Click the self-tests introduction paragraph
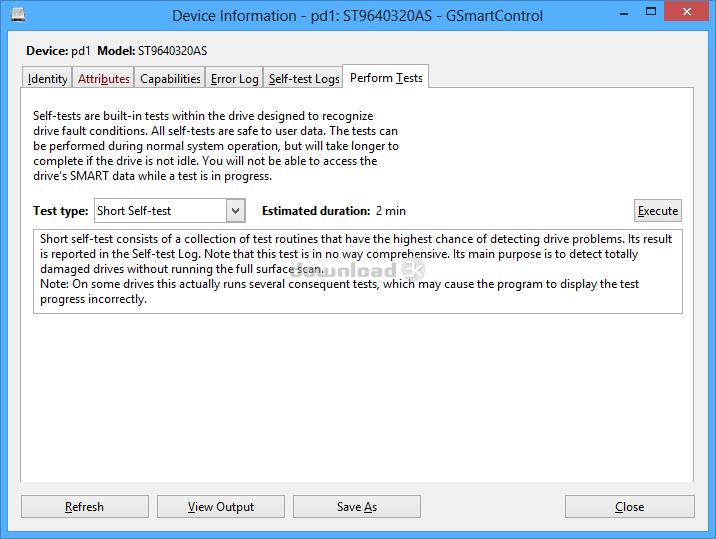The height and width of the screenshot is (539, 716). [x=216, y=146]
